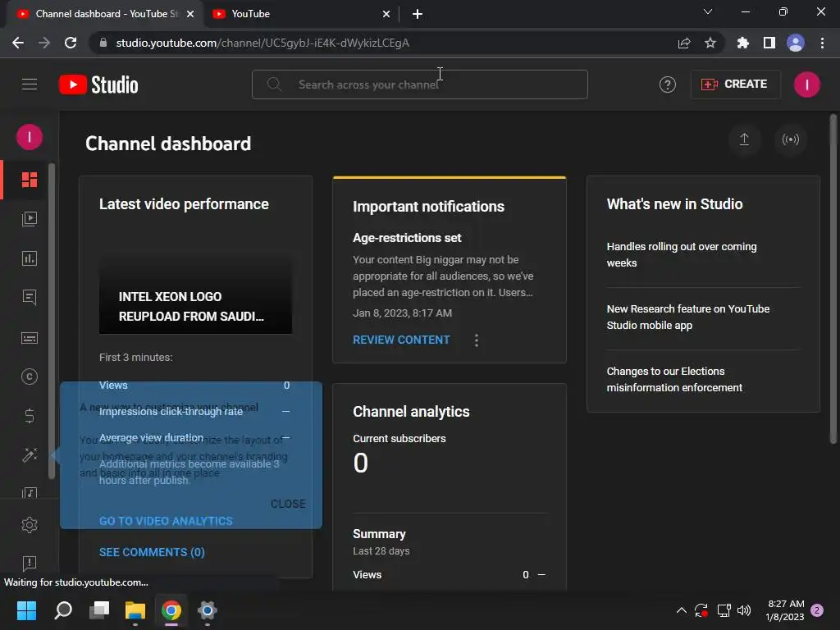Click the address bar URL
The height and width of the screenshot is (630, 840).
(x=262, y=43)
